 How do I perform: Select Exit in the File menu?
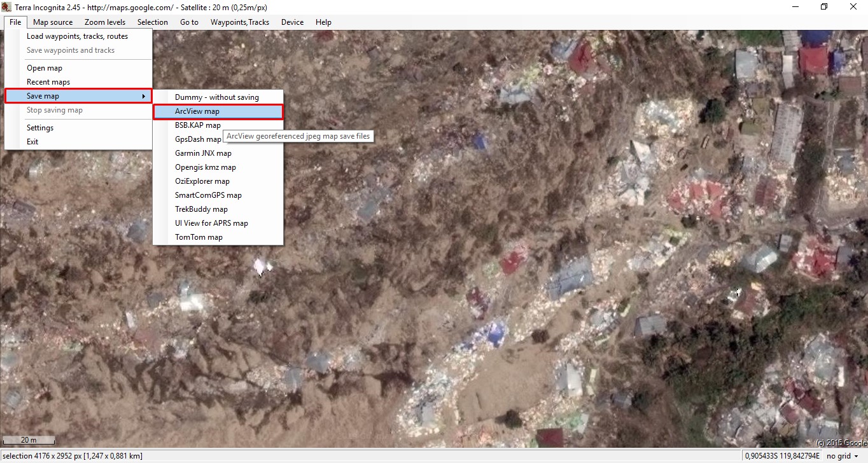(32, 142)
